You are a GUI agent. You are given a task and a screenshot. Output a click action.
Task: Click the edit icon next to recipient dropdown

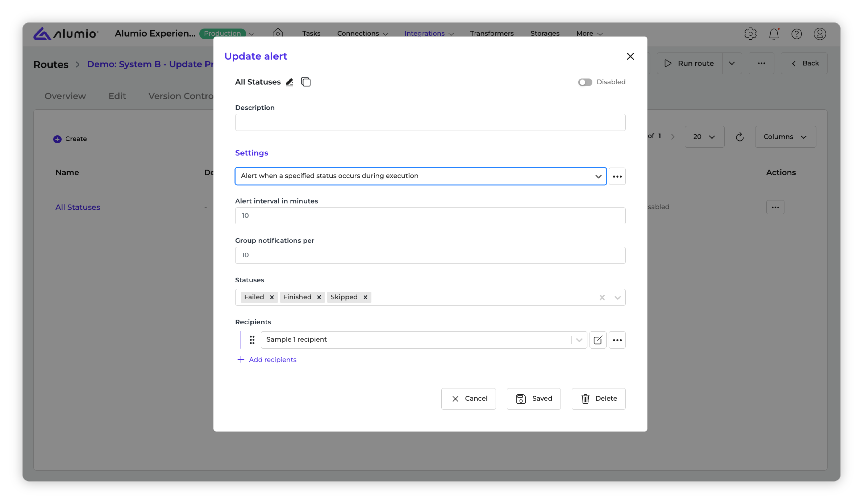click(x=598, y=340)
